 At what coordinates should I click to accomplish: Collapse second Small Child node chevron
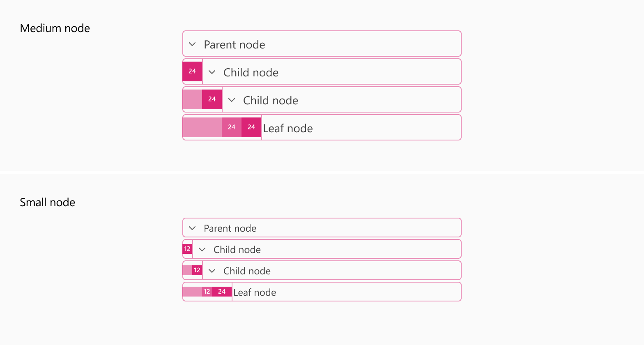(x=212, y=271)
